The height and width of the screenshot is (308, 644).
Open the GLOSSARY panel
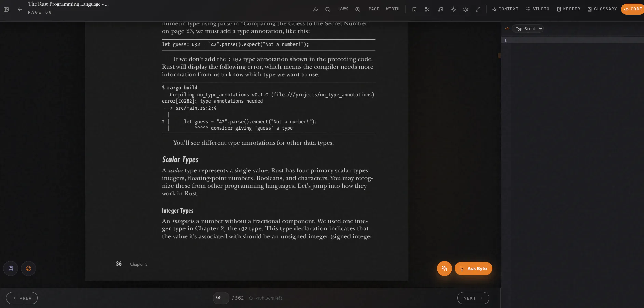click(602, 9)
